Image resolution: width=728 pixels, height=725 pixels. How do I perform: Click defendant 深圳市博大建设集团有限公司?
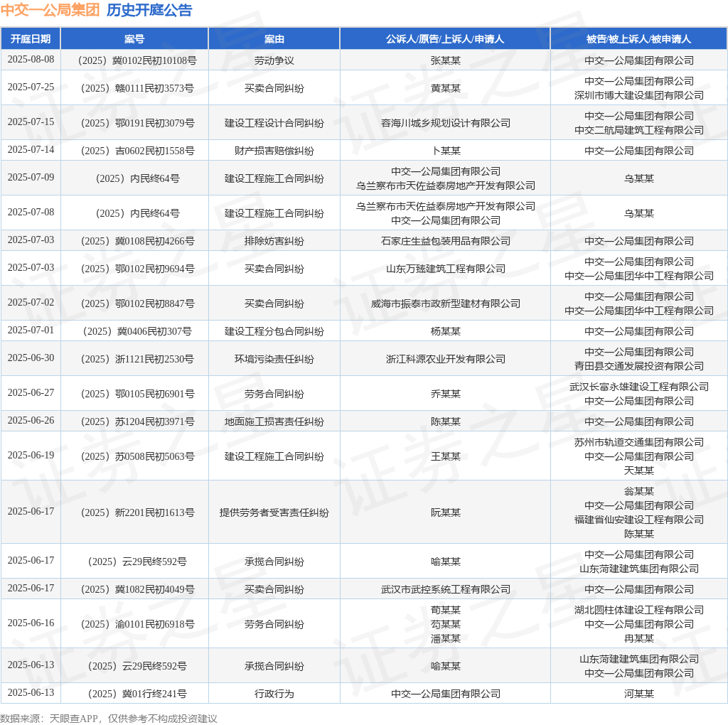click(x=639, y=95)
